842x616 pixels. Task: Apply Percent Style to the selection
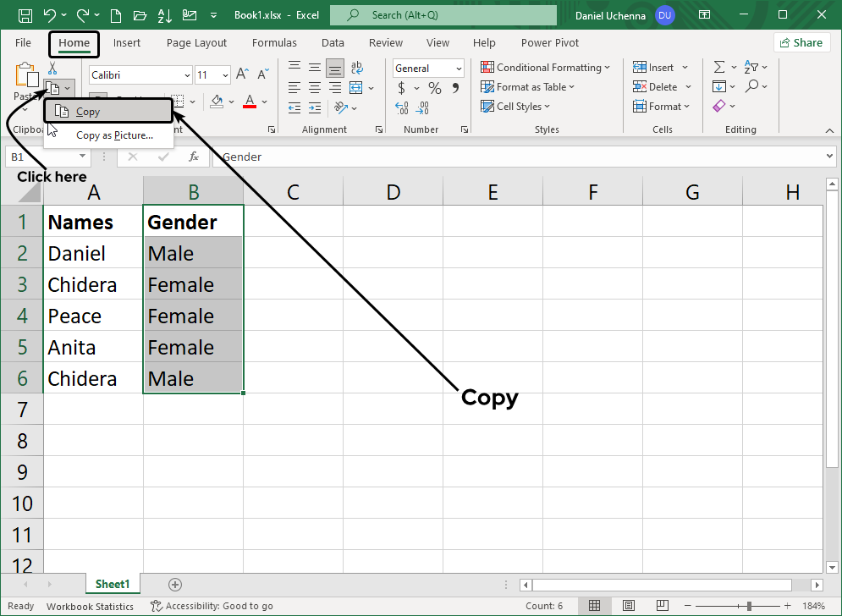(434, 87)
